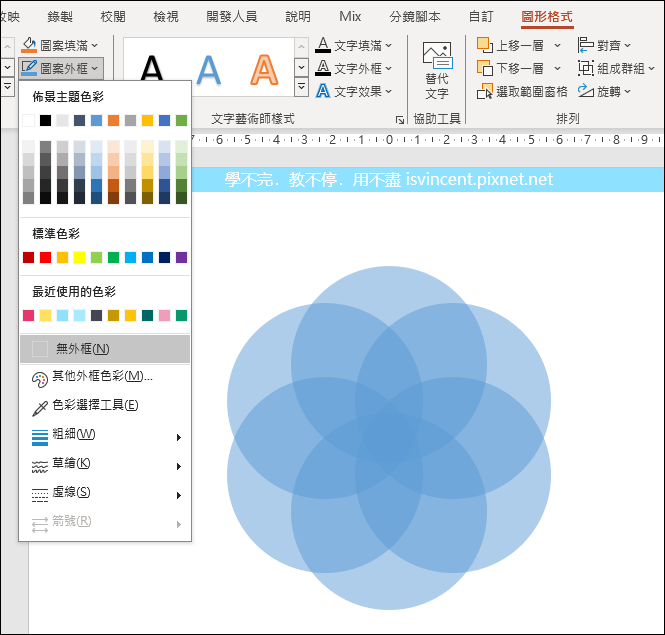The image size is (665, 635).
Task: Select the bottom blue circle on slide
Action: pos(388,590)
